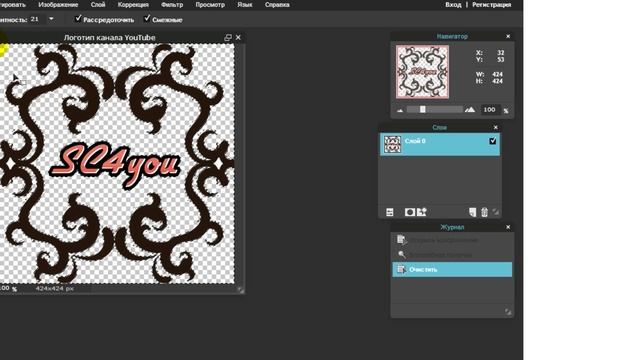Toggle visibility checkbox of Слой 0

tap(493, 141)
